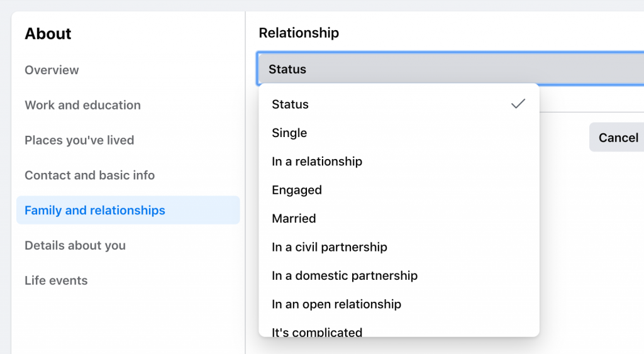Image resolution: width=644 pixels, height=354 pixels.
Task: Select Single from the status list
Action: (x=289, y=133)
